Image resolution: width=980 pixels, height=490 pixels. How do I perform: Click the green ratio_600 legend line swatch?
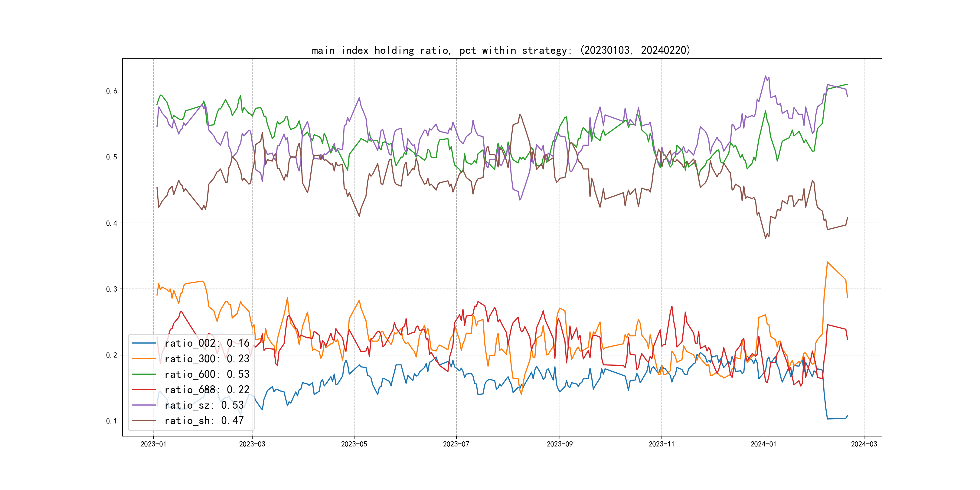point(144,374)
